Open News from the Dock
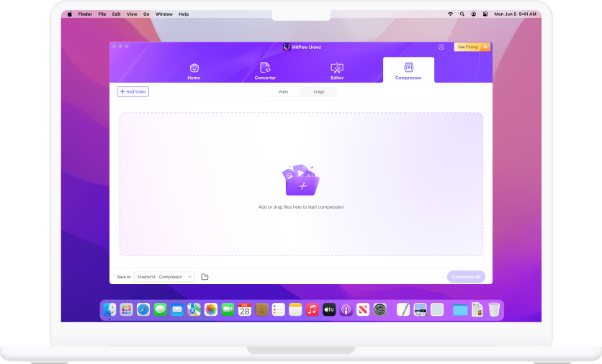The height and width of the screenshot is (364, 602). [363, 309]
